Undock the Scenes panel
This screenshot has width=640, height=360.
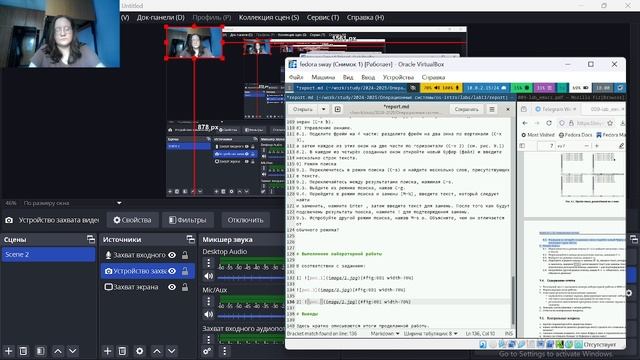(x=91, y=239)
